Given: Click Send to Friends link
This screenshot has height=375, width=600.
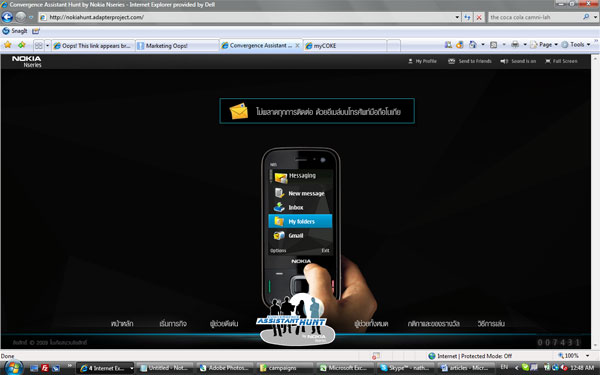Looking at the screenshot, I should (x=470, y=61).
